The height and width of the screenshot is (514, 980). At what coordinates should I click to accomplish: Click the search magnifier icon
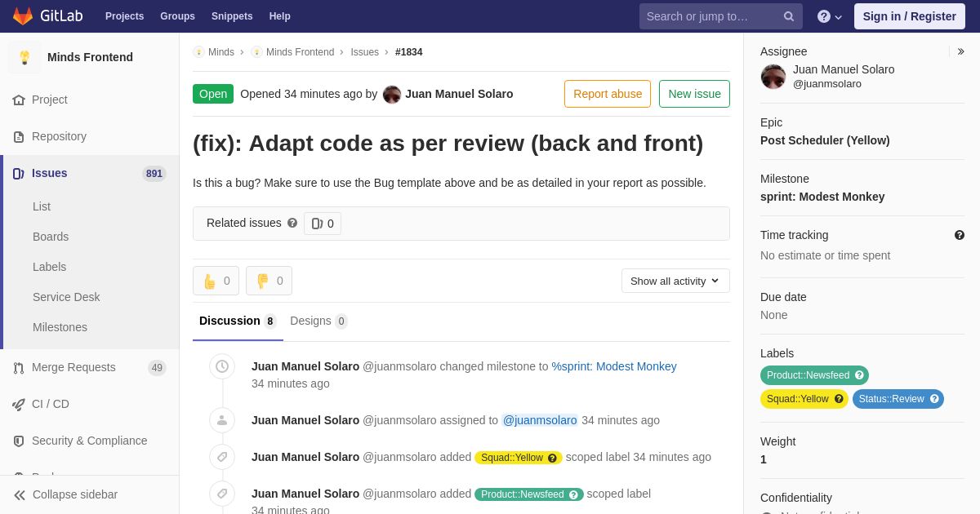pyautogui.click(x=788, y=16)
